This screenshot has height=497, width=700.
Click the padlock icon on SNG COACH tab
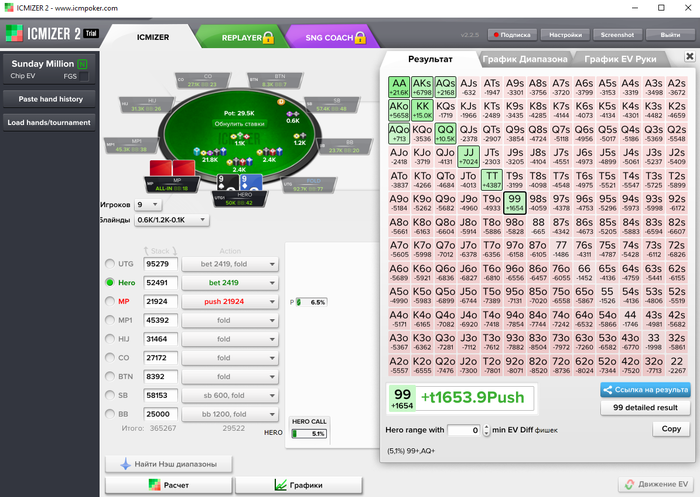click(x=360, y=38)
